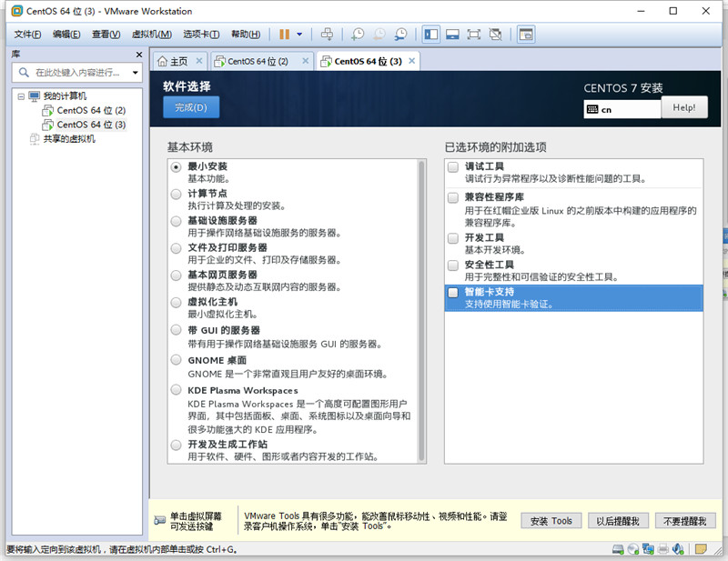Select CentOS 64 位 (2) in library tree
728x561 pixels.
[x=84, y=110]
